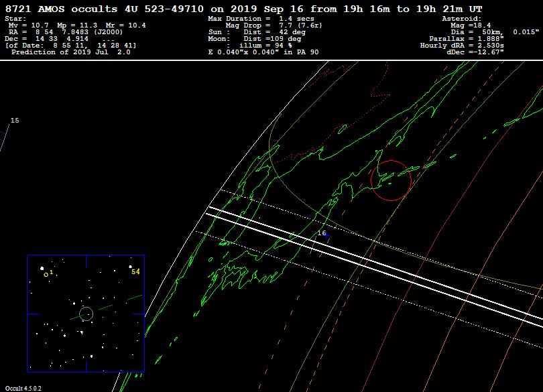Screen dimensions: 543x392
Task: Click the 'Dec = 14 33 4.914' line
Action: pos(59,39)
